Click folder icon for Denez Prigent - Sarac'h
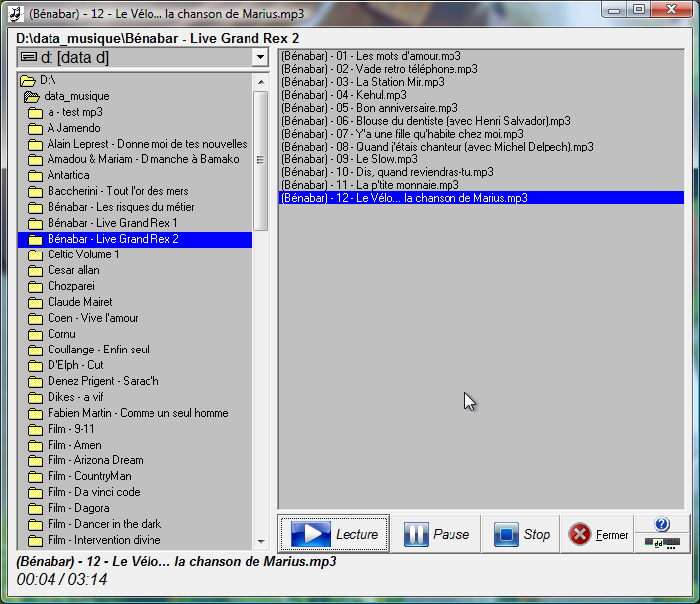Screen dimensions: 700x604 (35, 381)
